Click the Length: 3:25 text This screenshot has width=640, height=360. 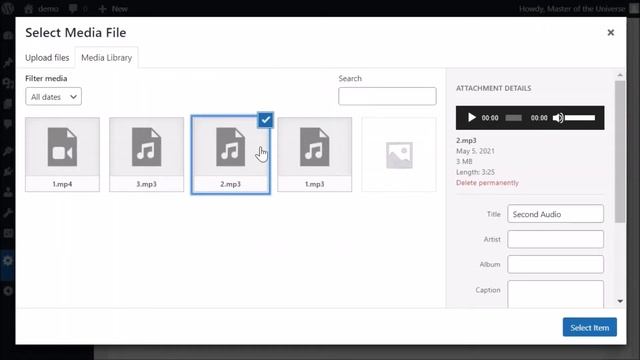[475, 172]
